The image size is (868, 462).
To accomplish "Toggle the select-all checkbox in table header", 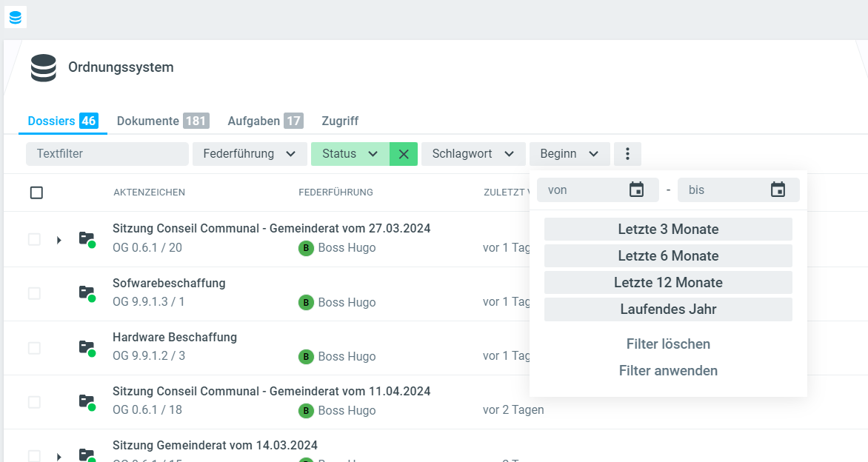I will [x=36, y=192].
